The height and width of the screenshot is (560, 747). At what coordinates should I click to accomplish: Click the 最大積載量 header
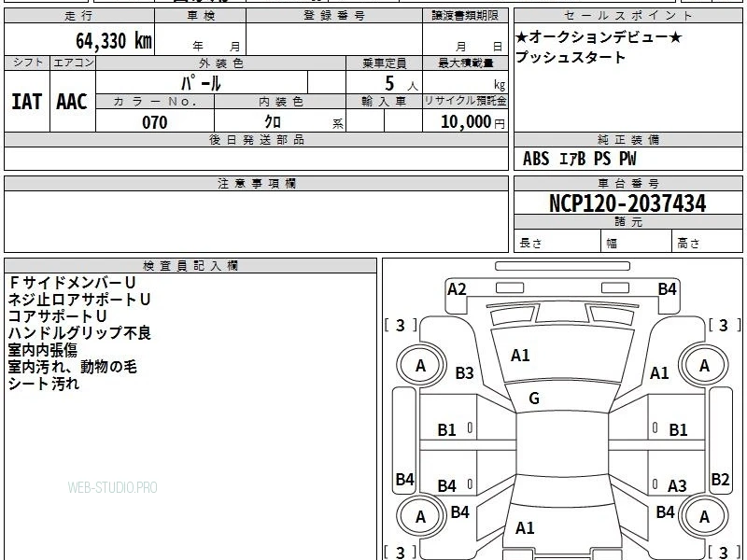tap(465, 63)
